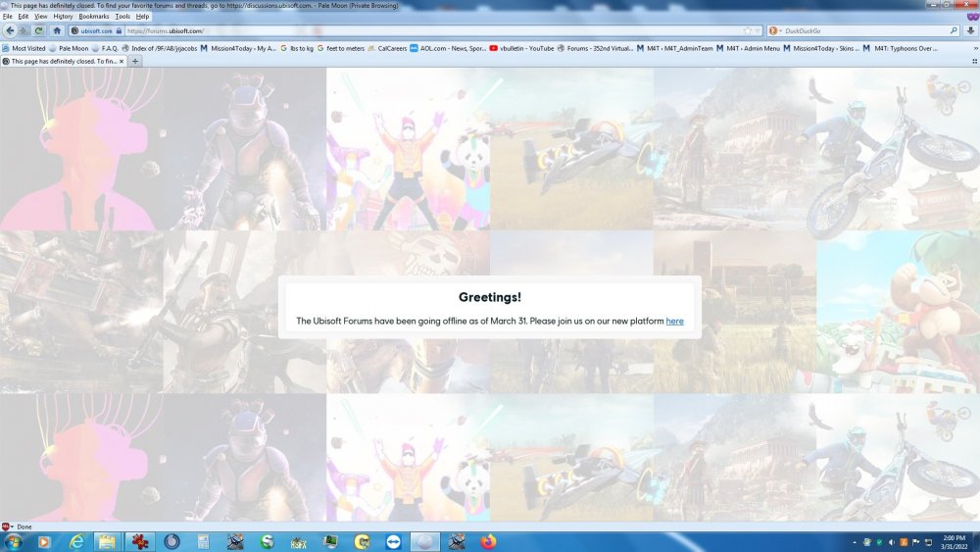The height and width of the screenshot is (552, 980).
Task: Open the HSFX taskbar icon
Action: tap(299, 542)
